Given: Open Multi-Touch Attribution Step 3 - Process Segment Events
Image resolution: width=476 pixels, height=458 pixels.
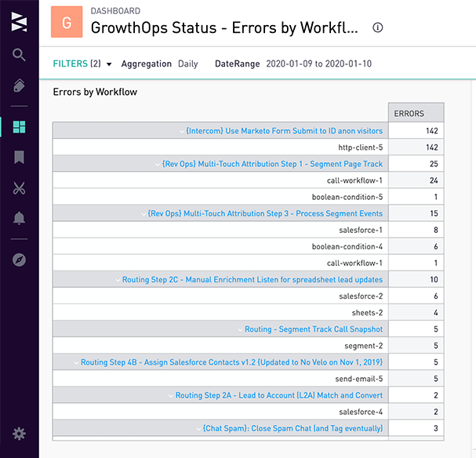Looking at the screenshot, I should 265,213.
